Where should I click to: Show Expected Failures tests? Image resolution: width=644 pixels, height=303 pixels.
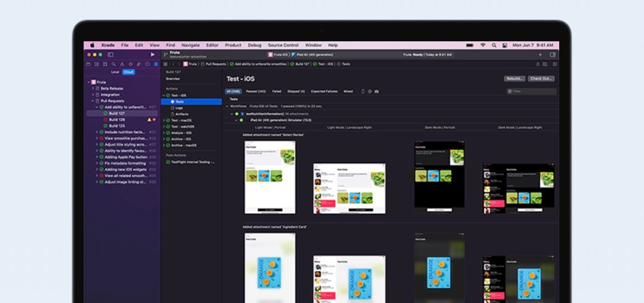[x=324, y=91]
